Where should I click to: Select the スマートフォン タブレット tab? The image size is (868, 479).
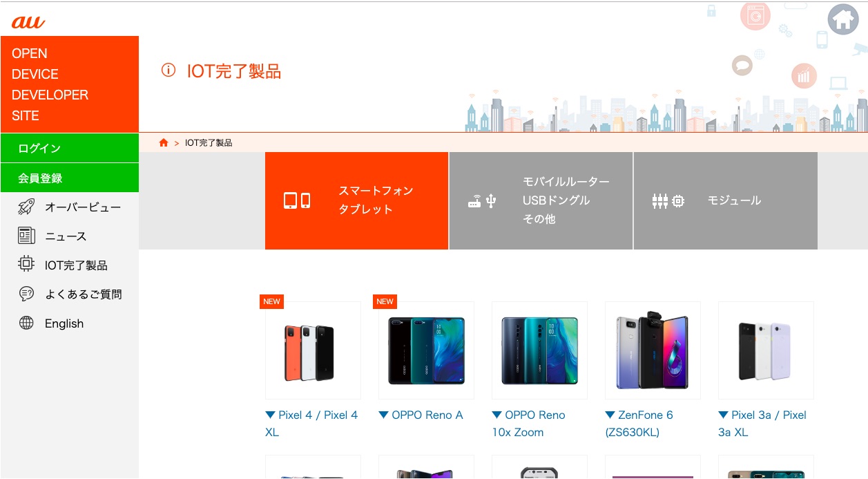point(356,200)
